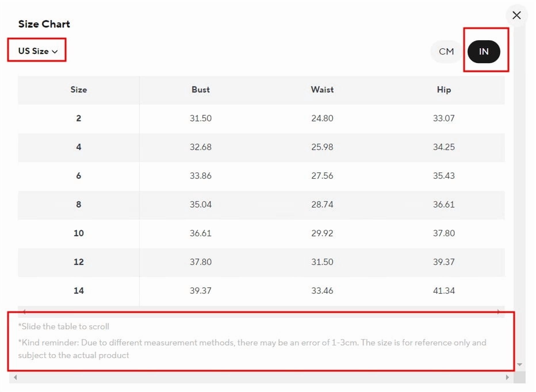Click the Kind reminder measurement note
536x392 pixels.
[252, 349]
